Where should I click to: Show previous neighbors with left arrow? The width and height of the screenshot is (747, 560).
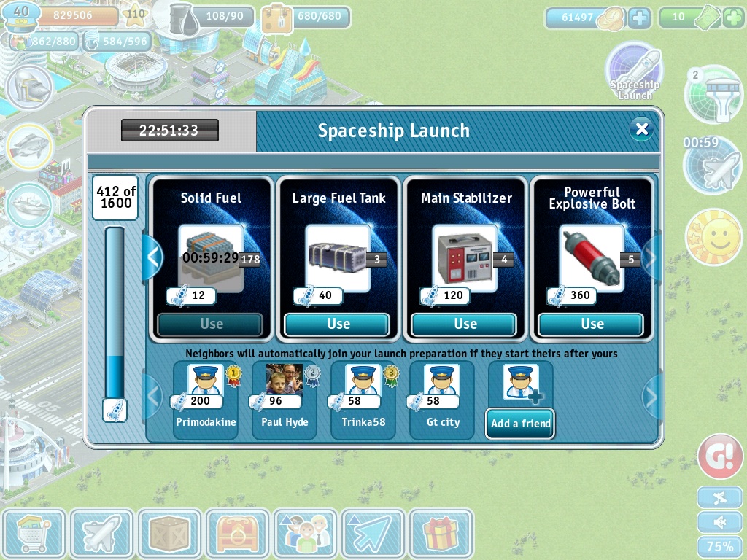152,397
